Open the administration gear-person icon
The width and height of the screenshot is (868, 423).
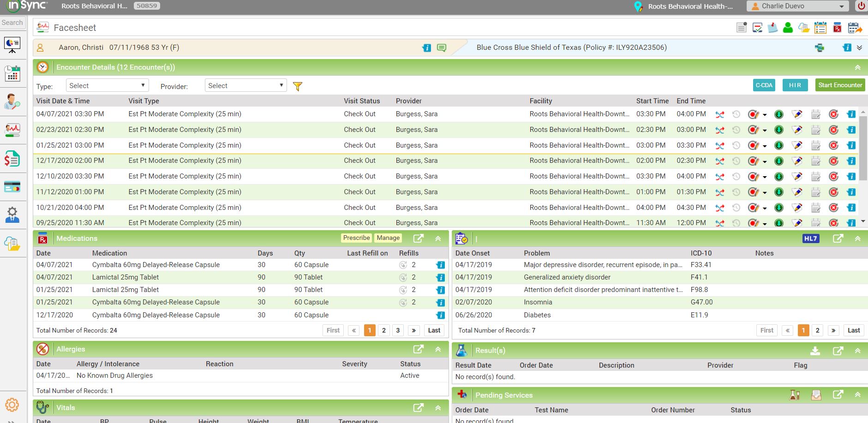point(12,215)
